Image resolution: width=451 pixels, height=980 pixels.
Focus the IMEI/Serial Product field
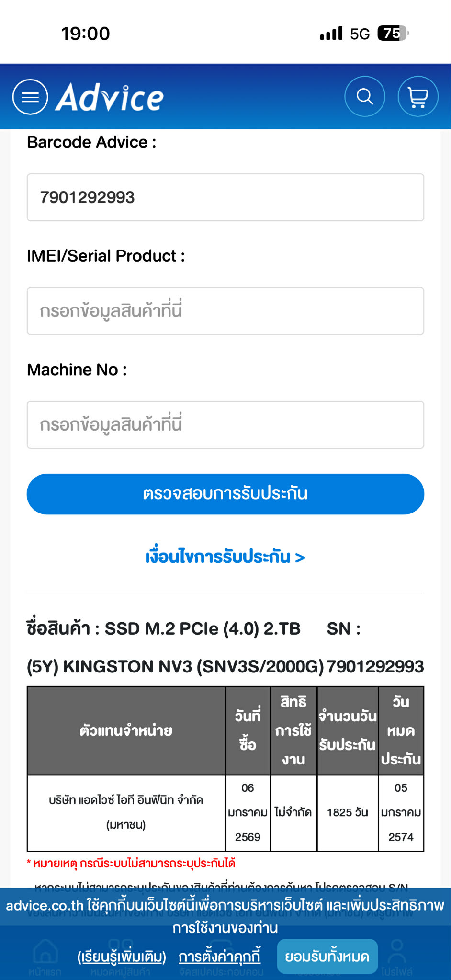[x=225, y=311]
